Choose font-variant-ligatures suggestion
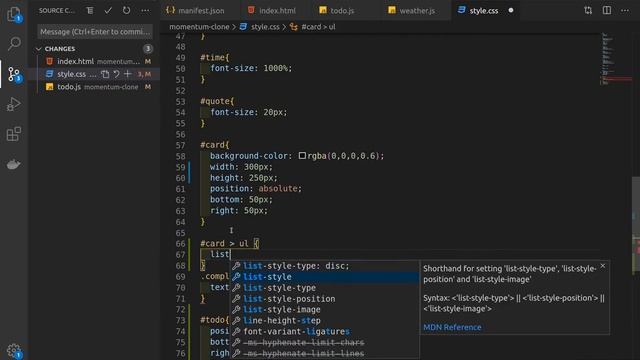640x360 pixels. 324,331
